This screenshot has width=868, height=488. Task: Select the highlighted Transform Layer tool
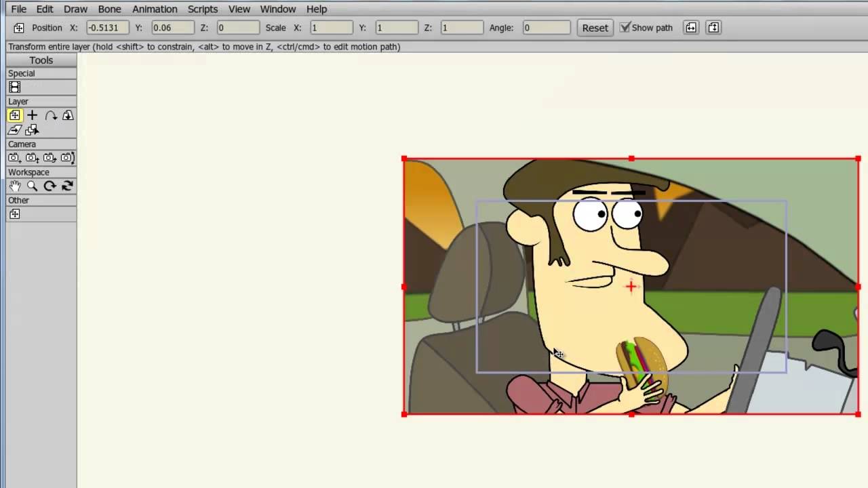14,115
